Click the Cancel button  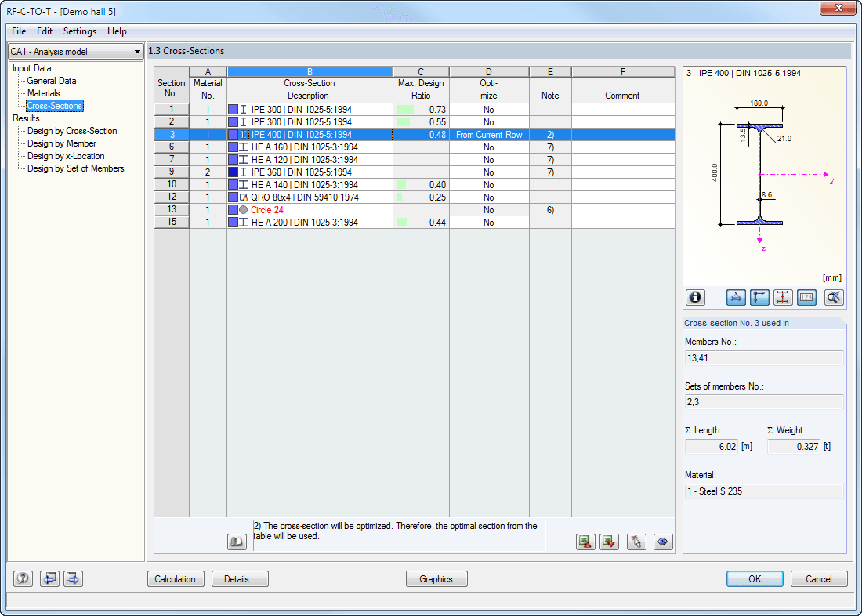tap(819, 579)
